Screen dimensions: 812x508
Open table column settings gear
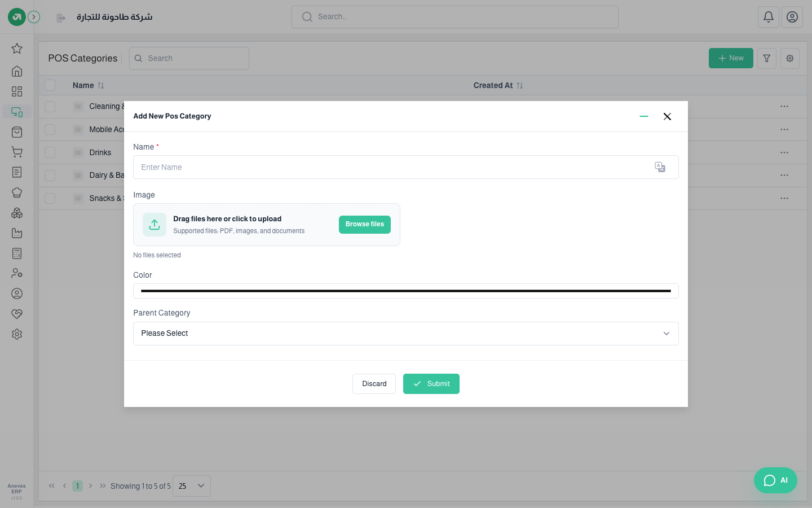pos(790,58)
